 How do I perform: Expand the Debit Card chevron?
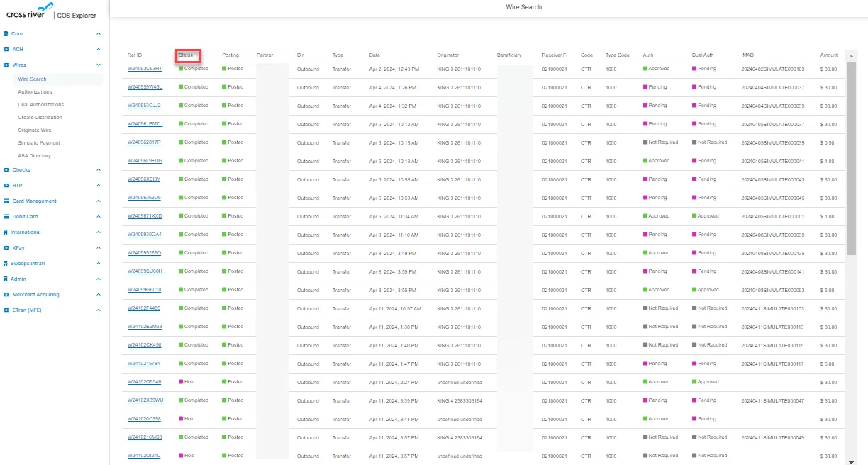[x=99, y=216]
